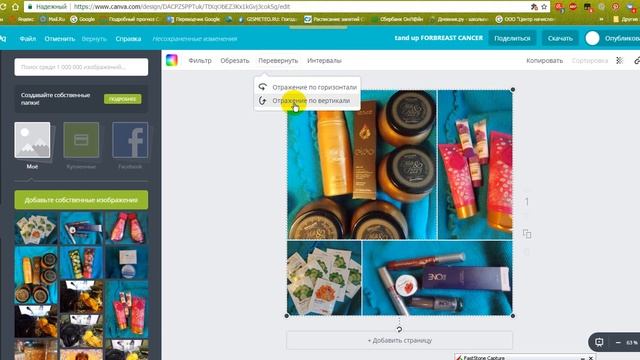Click the green Подробнее button
Image resolution: width=640 pixels, height=360 pixels.
(122, 99)
